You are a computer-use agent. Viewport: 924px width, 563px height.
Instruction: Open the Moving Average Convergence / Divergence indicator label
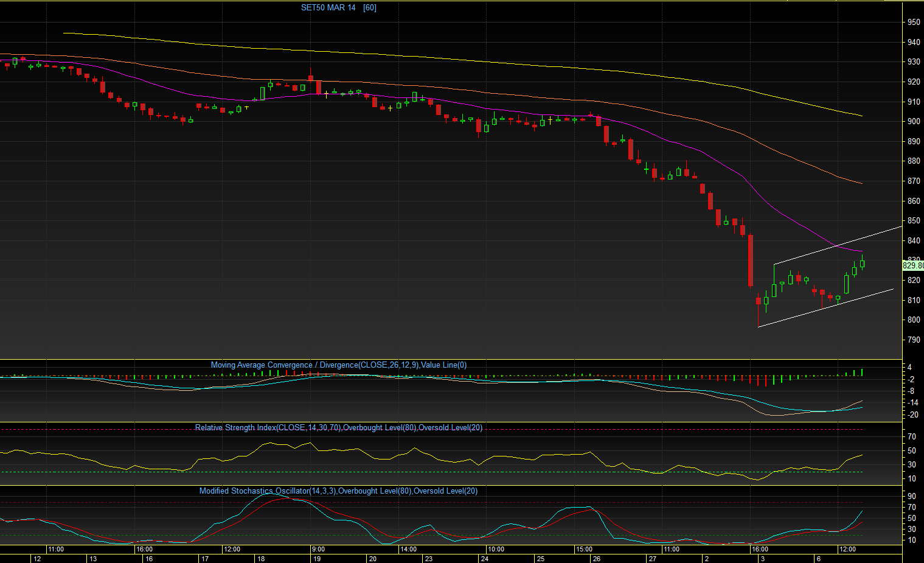click(339, 365)
